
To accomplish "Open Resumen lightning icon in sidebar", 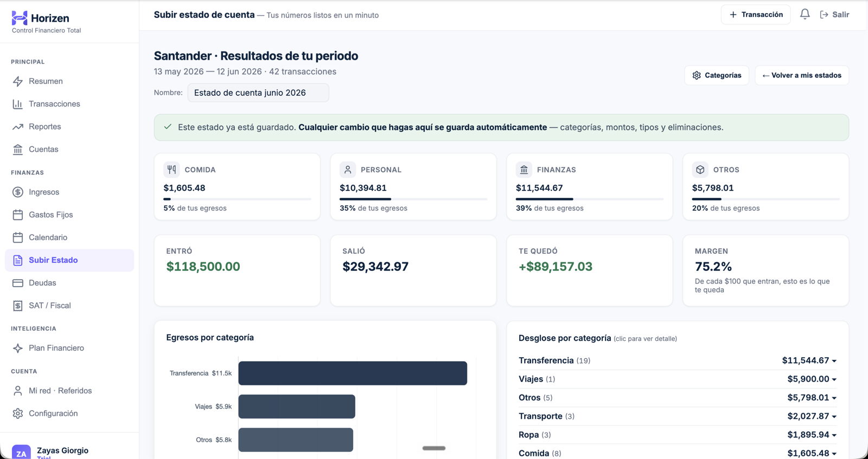I will [18, 81].
